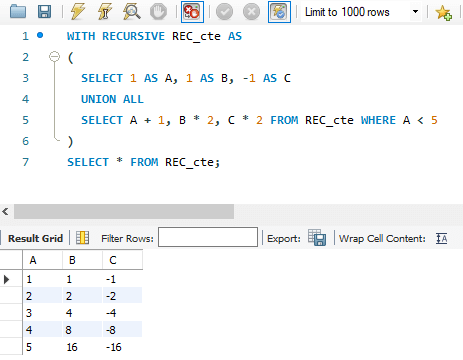
Task: Select the cell with value -4
Action: pyautogui.click(x=122, y=313)
